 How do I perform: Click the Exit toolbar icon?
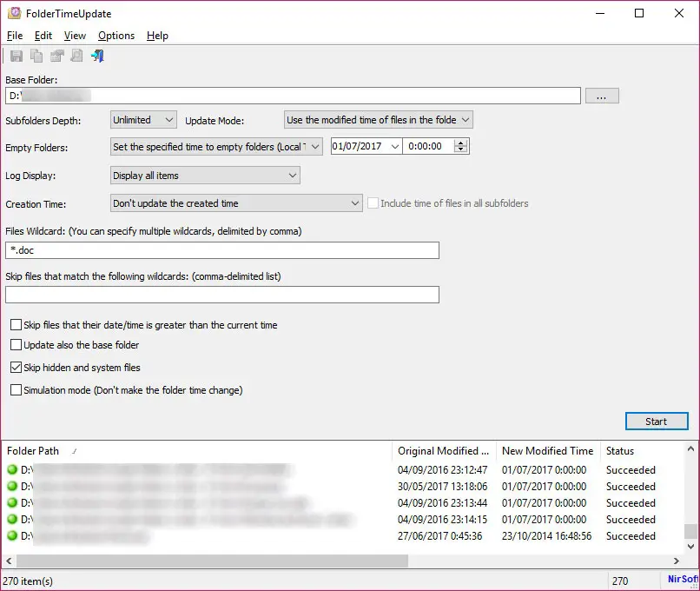tap(97, 56)
